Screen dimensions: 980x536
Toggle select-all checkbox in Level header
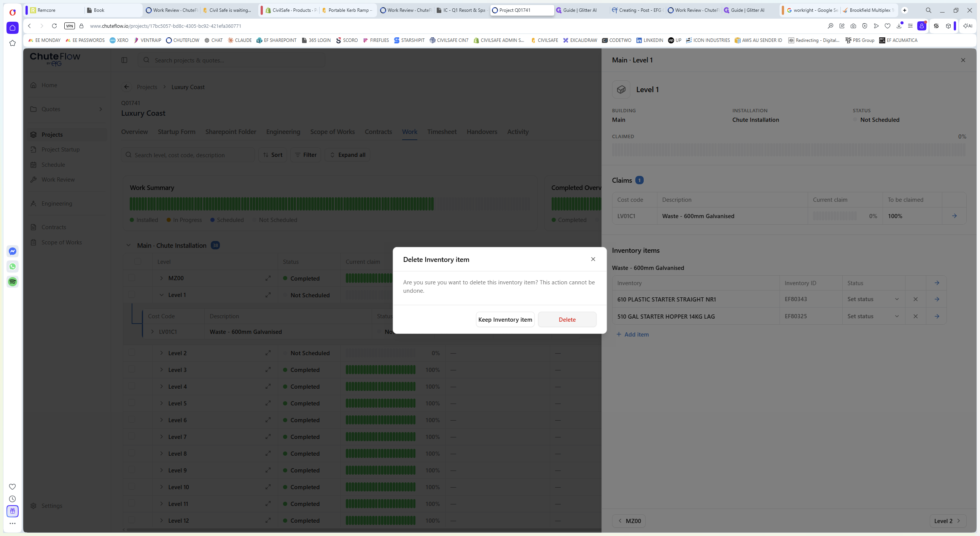(x=138, y=262)
